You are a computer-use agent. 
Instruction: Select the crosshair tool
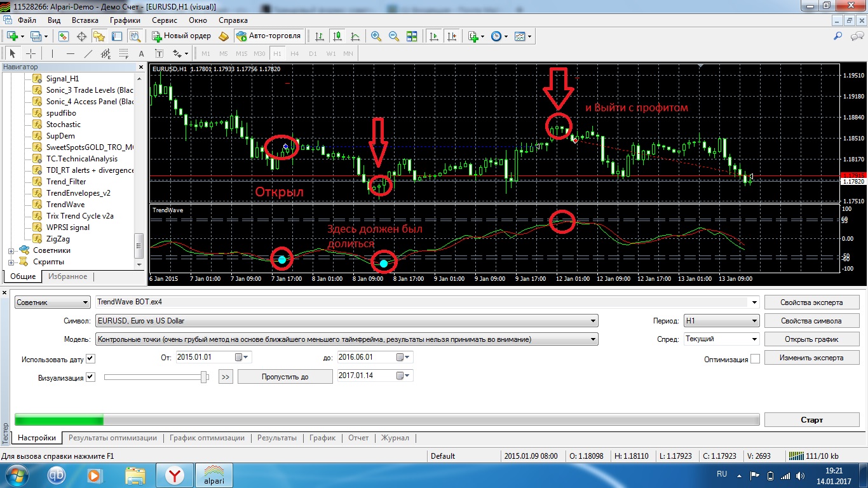point(31,54)
